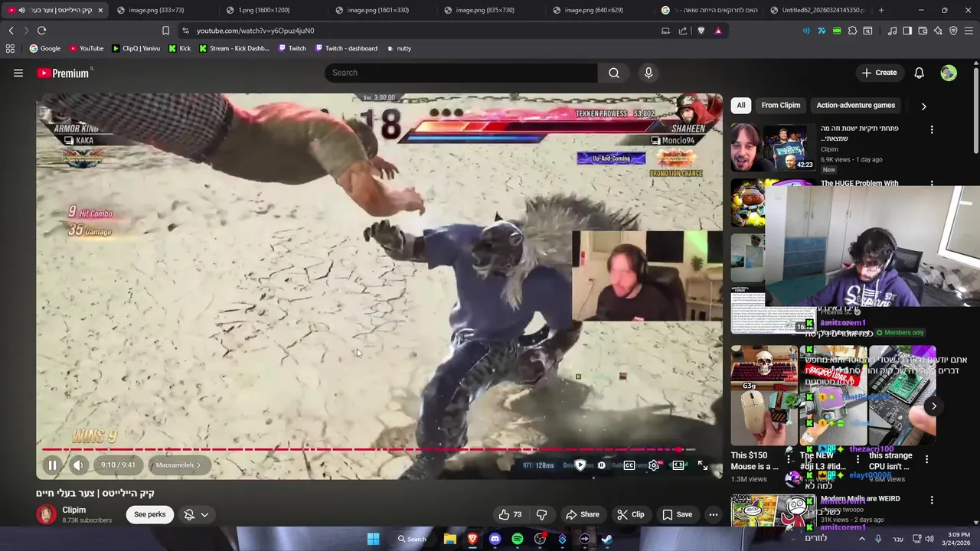Expand the Maorameleh chapter chevron

tap(198, 465)
